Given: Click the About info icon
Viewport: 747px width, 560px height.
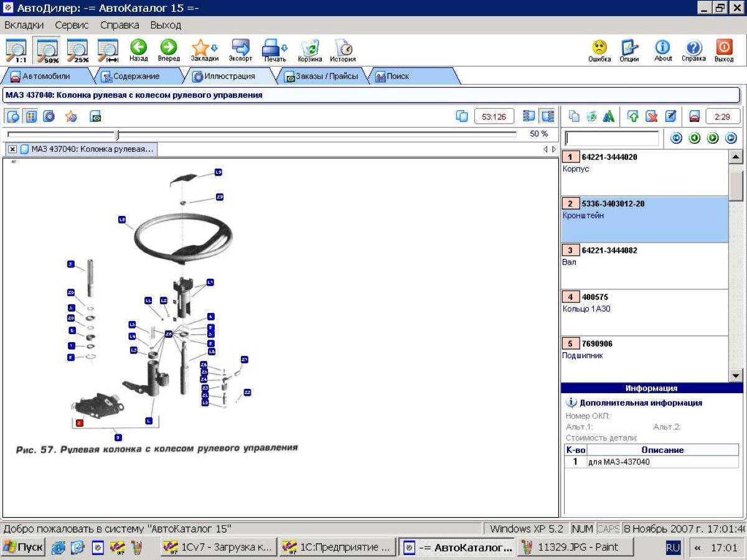Looking at the screenshot, I should 663,51.
